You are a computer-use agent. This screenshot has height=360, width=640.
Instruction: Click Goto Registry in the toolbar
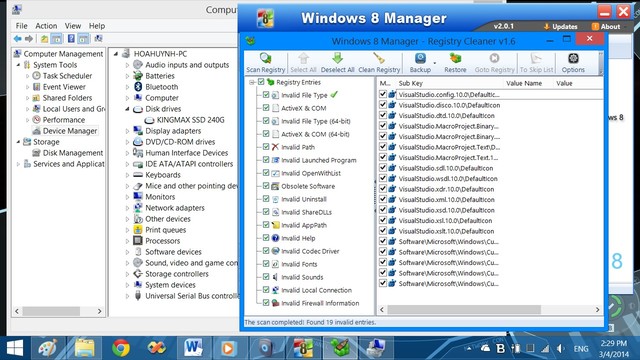494,63
